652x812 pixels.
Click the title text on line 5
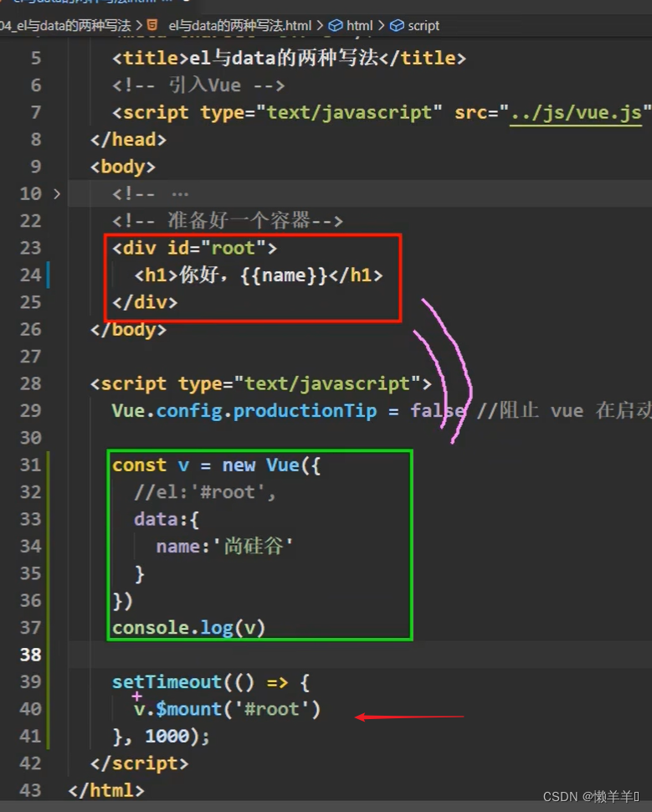pos(284,58)
